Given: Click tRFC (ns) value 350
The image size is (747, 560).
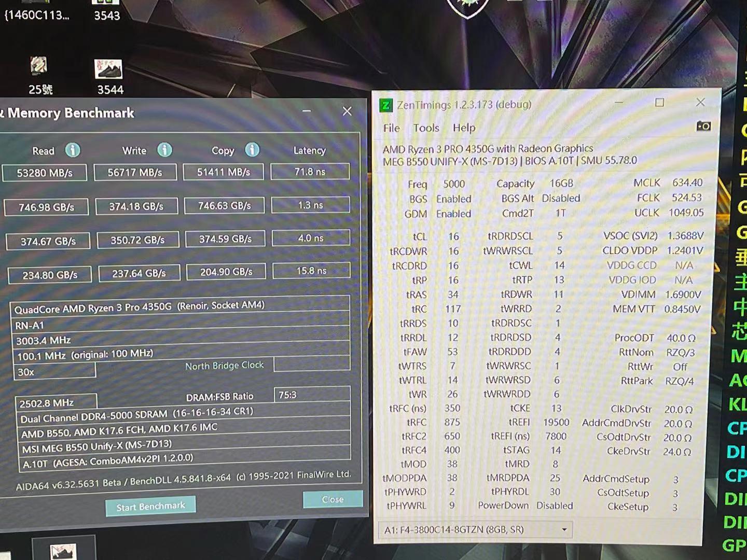Looking at the screenshot, I should (452, 408).
